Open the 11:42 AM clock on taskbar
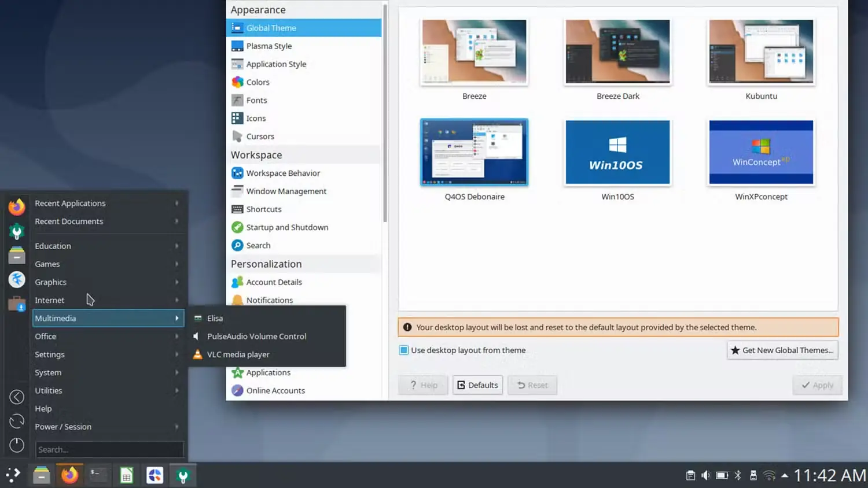Screen dimensions: 868x488 pyautogui.click(x=830, y=475)
